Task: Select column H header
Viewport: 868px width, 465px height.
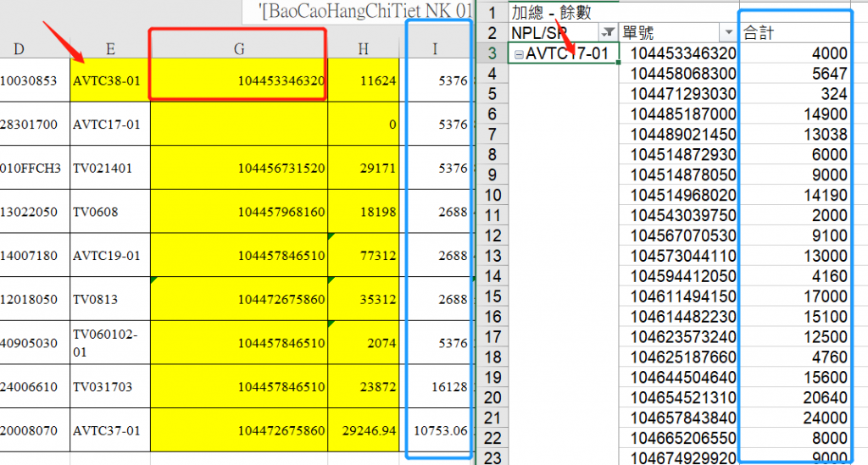Action: point(363,50)
